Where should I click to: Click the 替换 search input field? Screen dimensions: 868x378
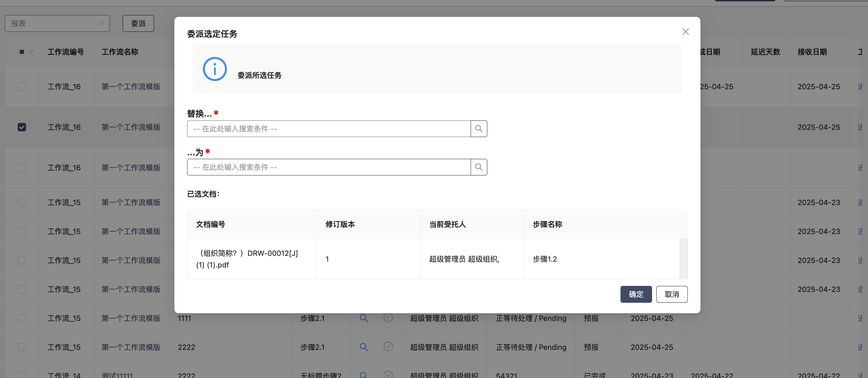coord(329,129)
